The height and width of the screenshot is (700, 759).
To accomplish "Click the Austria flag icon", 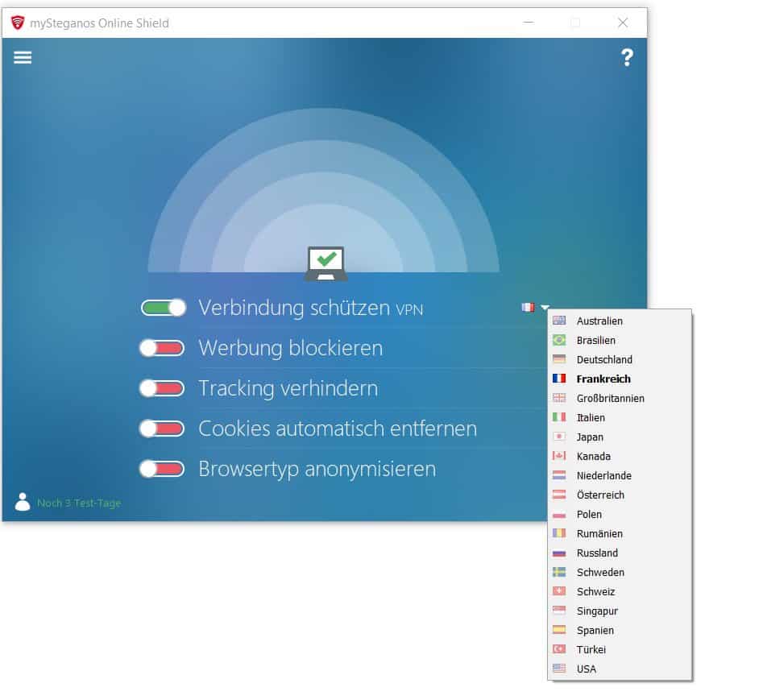I will click(x=559, y=495).
